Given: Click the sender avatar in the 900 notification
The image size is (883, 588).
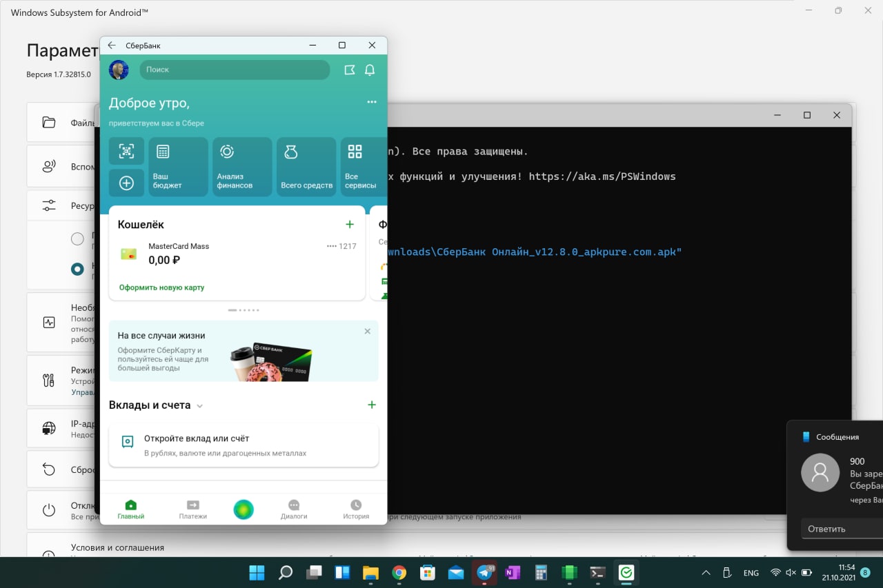Looking at the screenshot, I should tap(820, 472).
